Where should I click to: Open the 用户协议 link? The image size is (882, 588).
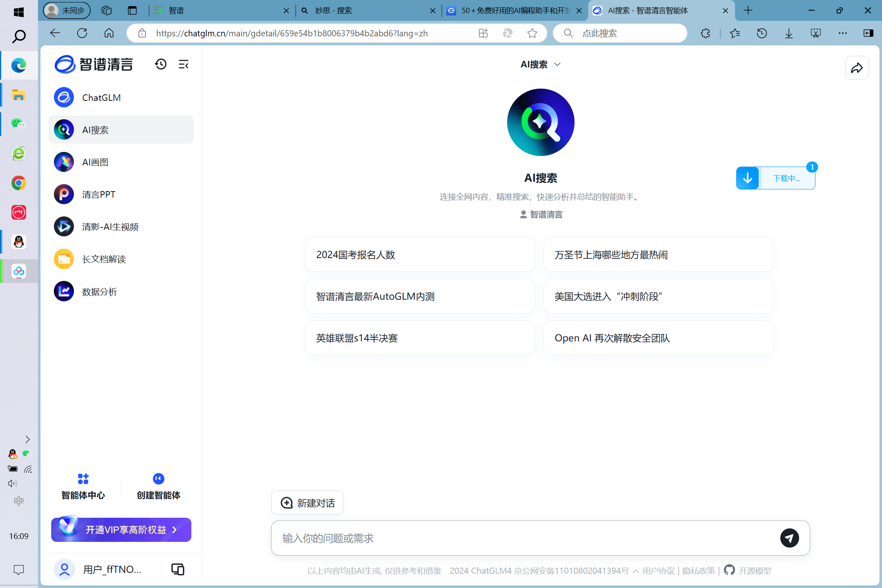(x=658, y=571)
